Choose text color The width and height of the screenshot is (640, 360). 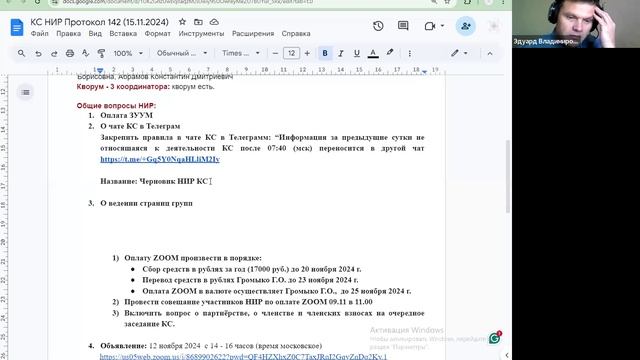pos(373,53)
